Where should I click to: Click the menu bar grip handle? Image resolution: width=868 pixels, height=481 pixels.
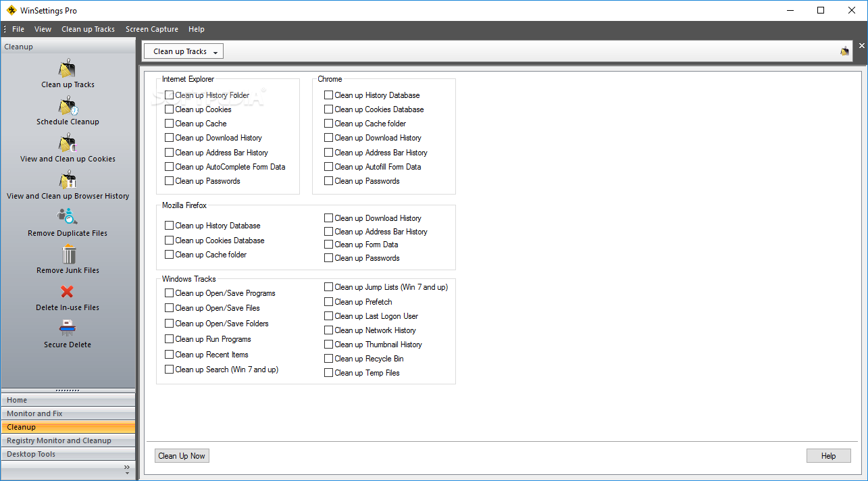[5, 29]
